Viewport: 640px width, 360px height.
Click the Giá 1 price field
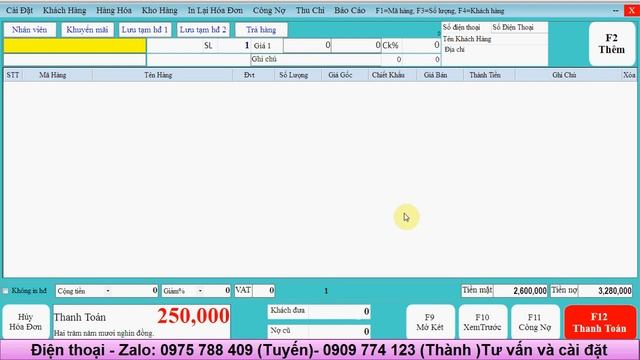(x=307, y=45)
